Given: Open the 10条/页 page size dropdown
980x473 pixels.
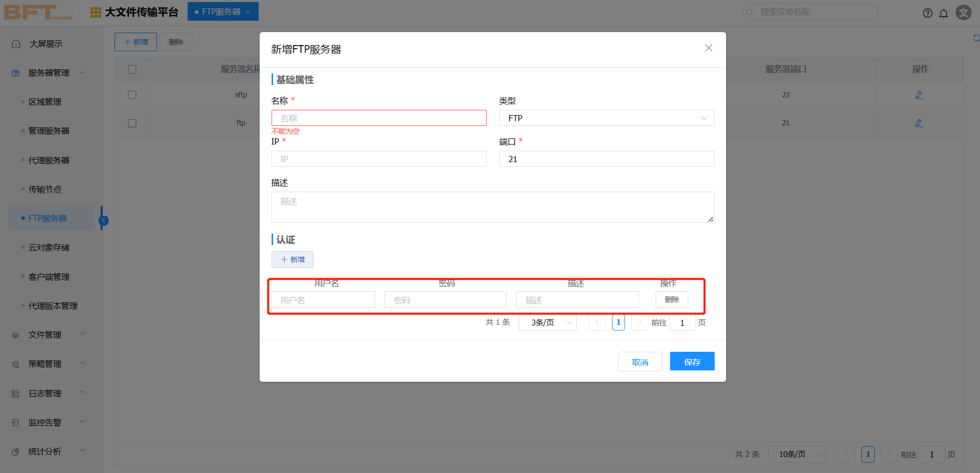Looking at the screenshot, I should (797, 454).
